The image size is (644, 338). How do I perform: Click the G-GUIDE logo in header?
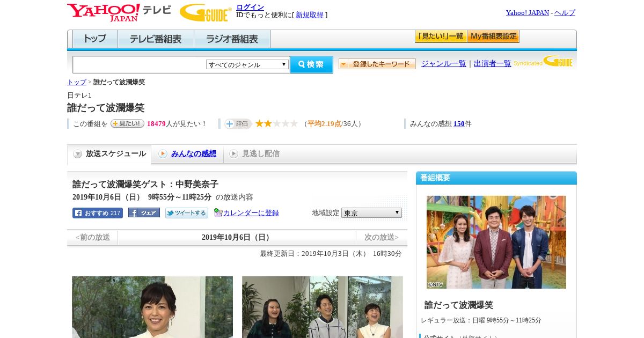(206, 12)
